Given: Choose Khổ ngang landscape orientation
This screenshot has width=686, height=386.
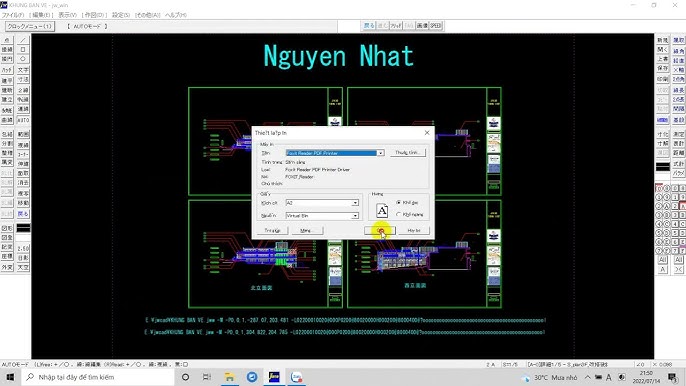Looking at the screenshot, I should (410, 214).
